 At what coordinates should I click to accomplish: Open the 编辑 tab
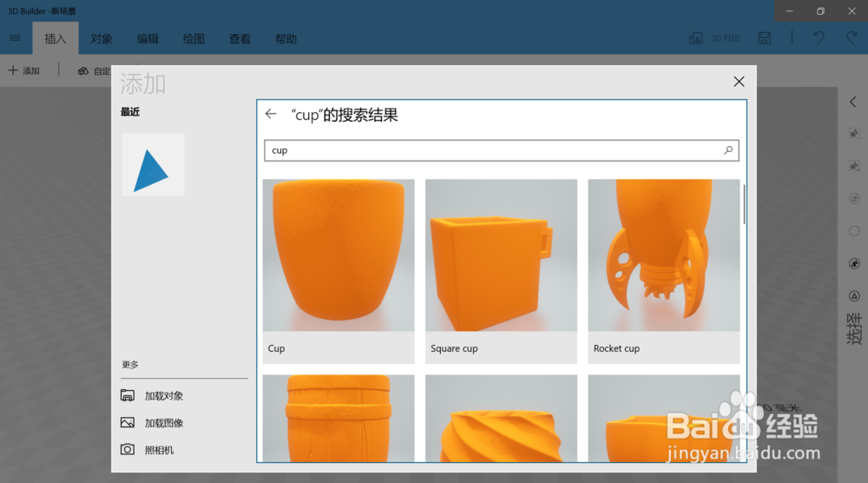(148, 39)
